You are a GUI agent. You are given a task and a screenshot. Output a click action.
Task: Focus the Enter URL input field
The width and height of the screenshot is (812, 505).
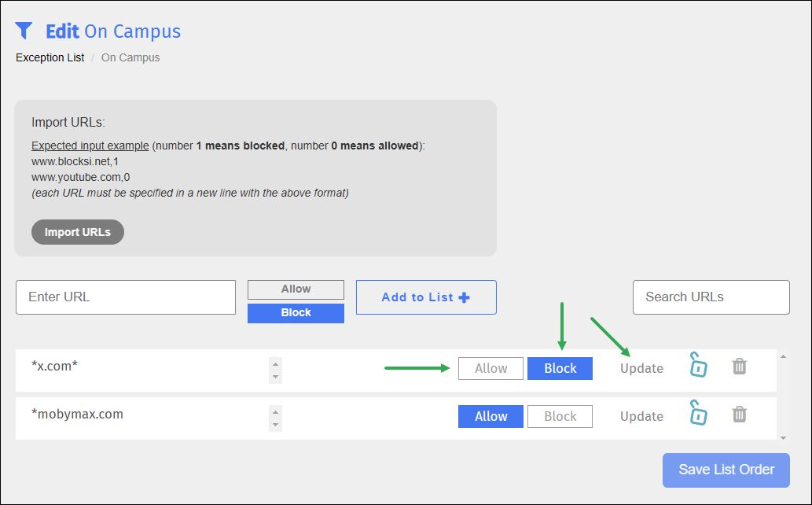(126, 297)
